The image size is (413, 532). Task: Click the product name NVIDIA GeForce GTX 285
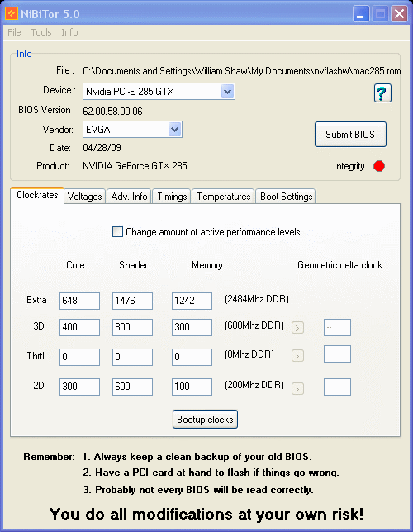(x=135, y=166)
